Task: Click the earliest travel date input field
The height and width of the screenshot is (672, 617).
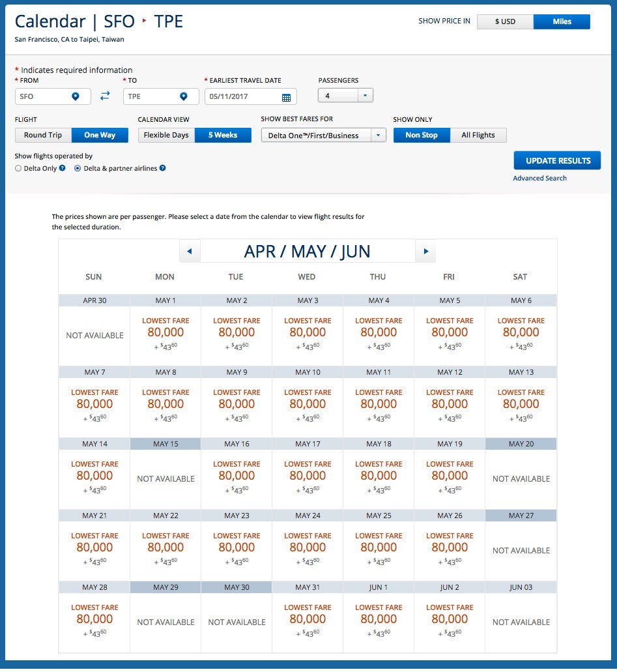Action: click(241, 97)
